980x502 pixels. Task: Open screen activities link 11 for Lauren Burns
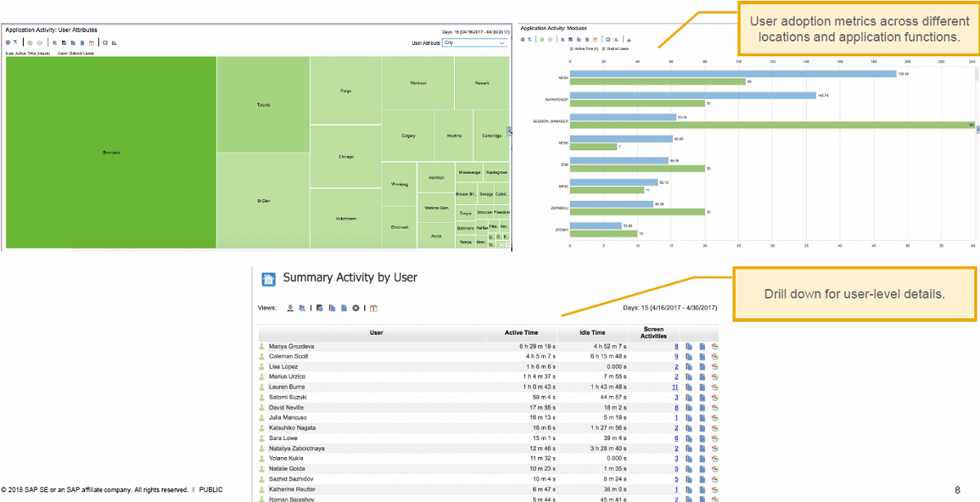[x=675, y=387]
